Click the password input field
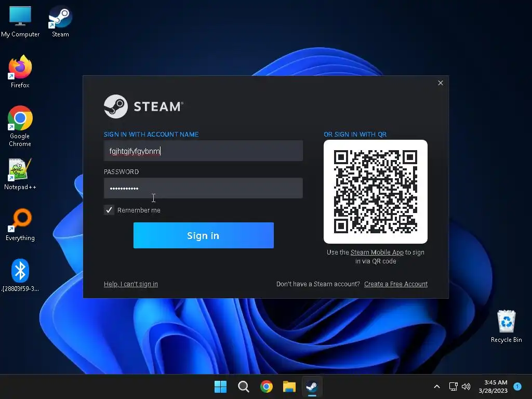Viewport: 532px width, 399px height. (x=203, y=188)
